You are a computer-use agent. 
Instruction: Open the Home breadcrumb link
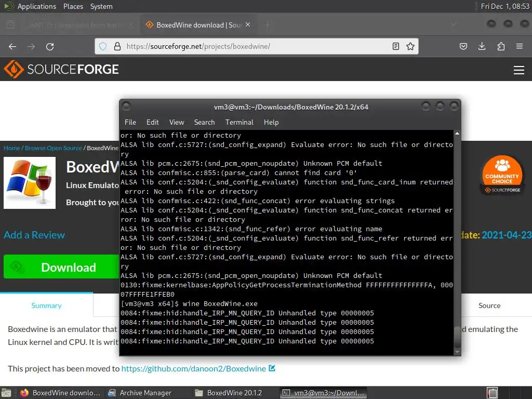(11, 148)
